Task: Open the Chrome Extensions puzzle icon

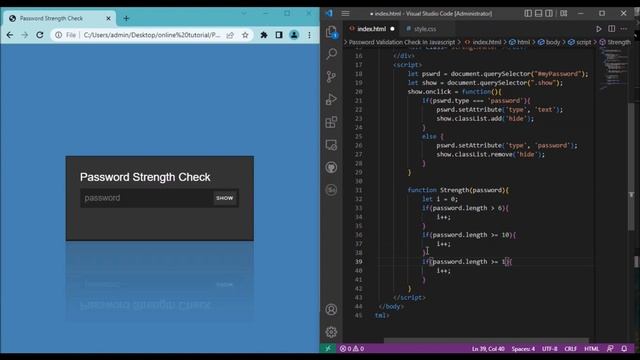Action: tap(264, 35)
